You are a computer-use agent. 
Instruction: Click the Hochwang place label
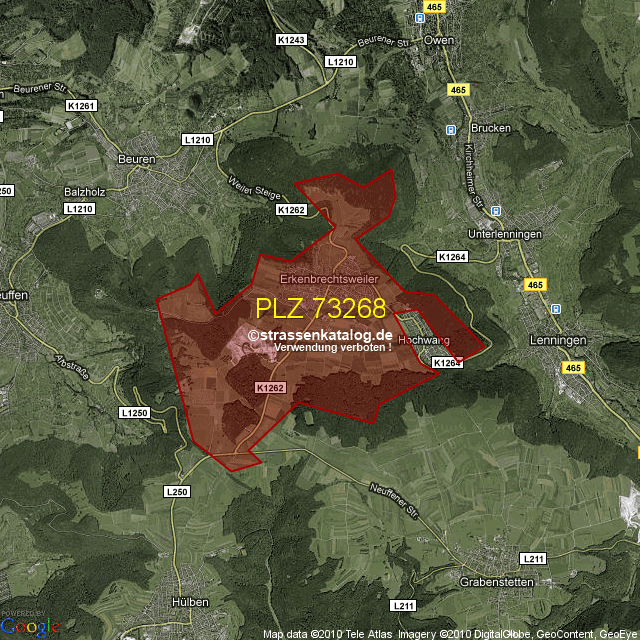coord(420,340)
